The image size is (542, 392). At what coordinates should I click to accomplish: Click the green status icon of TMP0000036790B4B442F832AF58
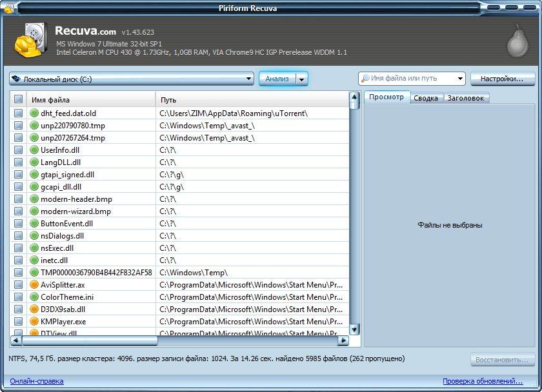[34, 273]
